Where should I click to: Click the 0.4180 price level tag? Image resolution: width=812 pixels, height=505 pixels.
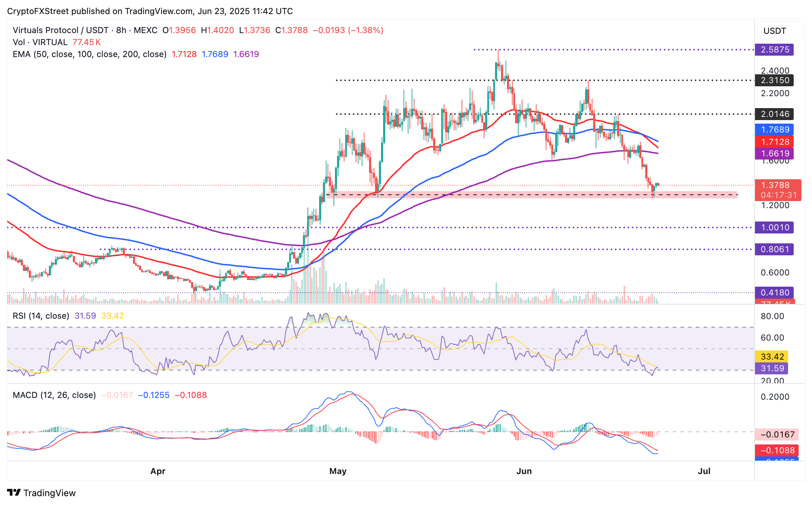coord(774,293)
